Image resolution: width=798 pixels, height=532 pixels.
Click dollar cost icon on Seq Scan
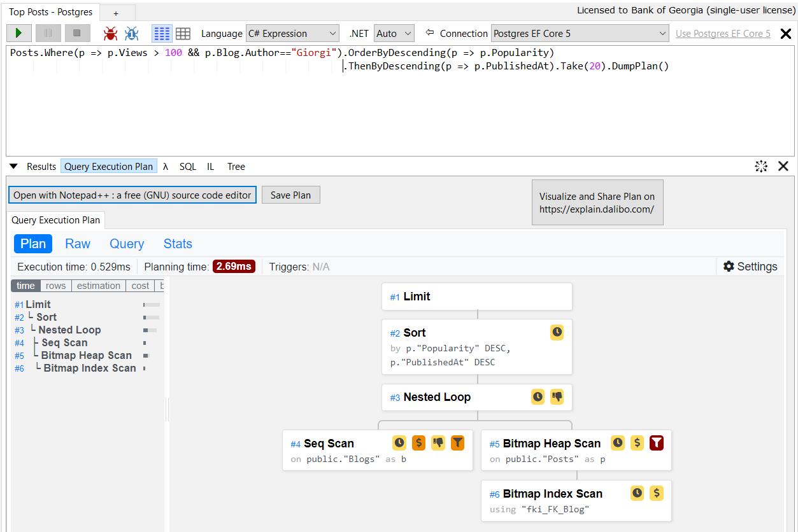(x=418, y=443)
